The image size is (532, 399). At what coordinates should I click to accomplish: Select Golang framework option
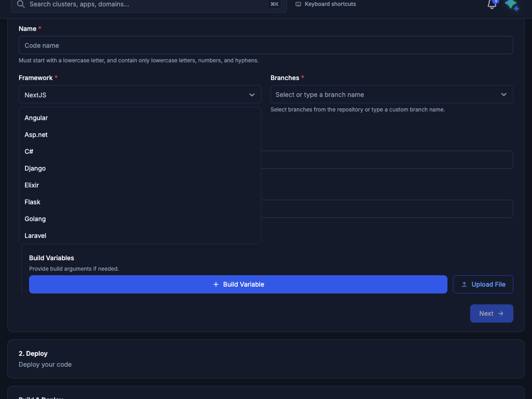[x=140, y=219]
